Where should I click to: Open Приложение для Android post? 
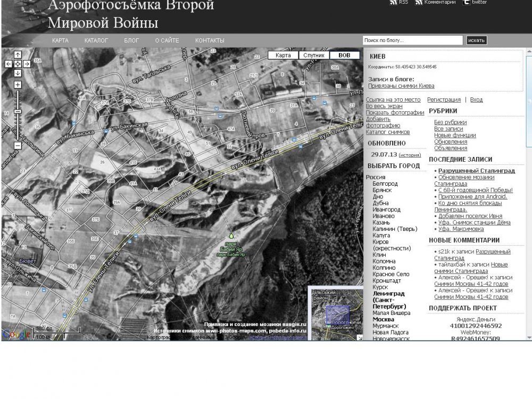pos(472,196)
